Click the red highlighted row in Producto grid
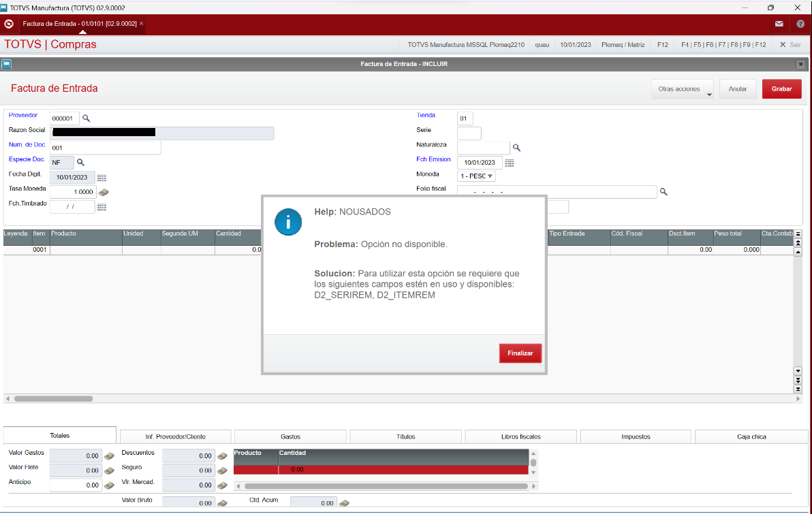 pos(381,470)
